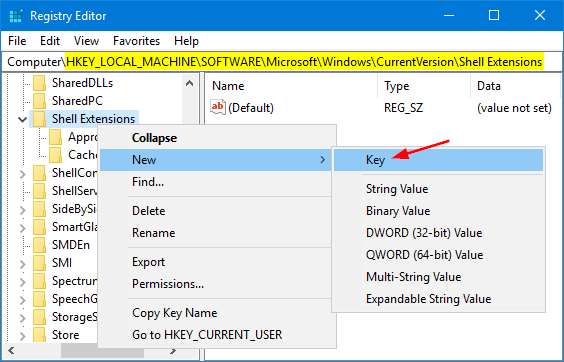
Task: Click the Shell Extensions folder icon
Action: click(40, 119)
